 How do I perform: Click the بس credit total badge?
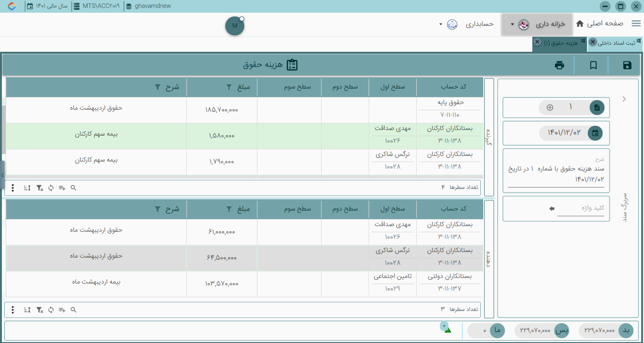[561, 330]
